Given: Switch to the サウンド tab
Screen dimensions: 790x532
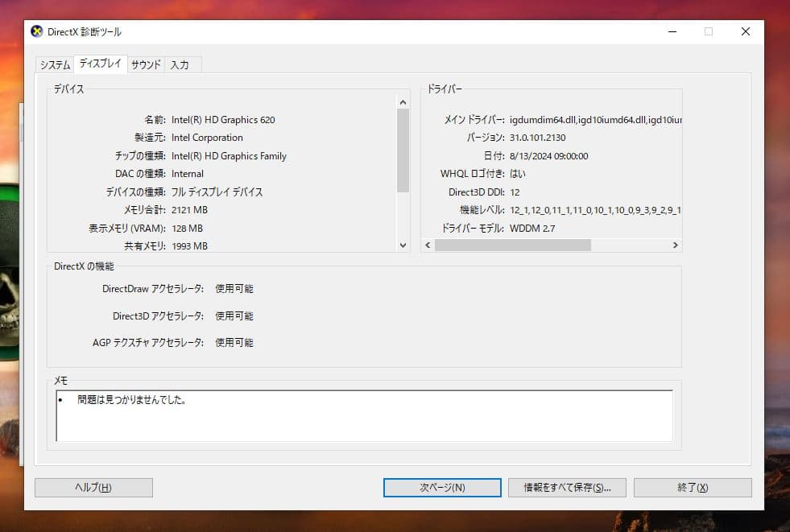Looking at the screenshot, I should pyautogui.click(x=144, y=64).
